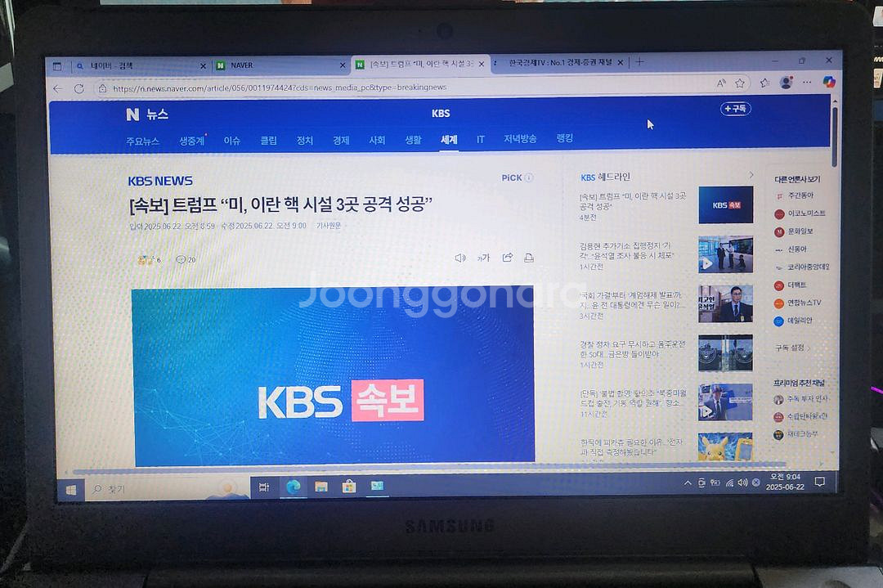This screenshot has height=588, width=883.
Task: Share the article via share icon
Action: 508,258
